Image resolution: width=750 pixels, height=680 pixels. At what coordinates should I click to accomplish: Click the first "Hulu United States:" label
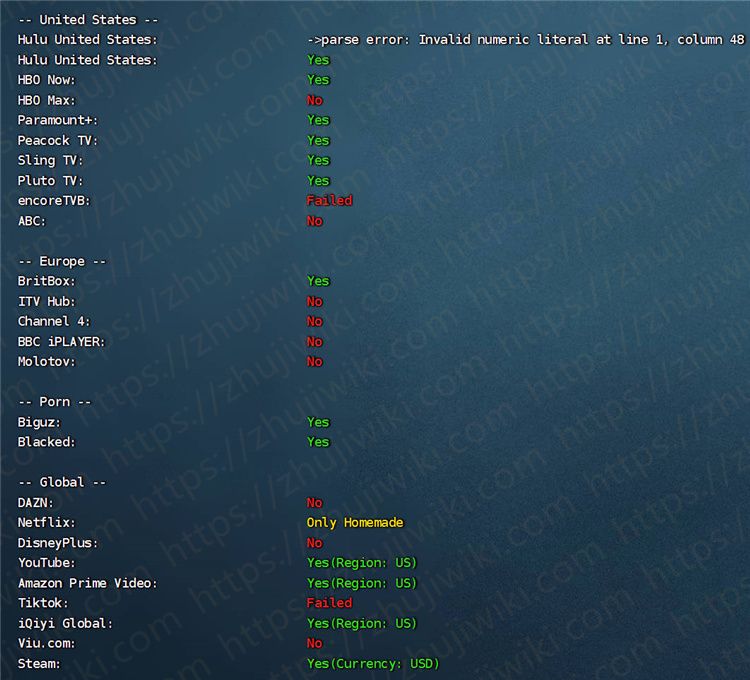tap(88, 40)
